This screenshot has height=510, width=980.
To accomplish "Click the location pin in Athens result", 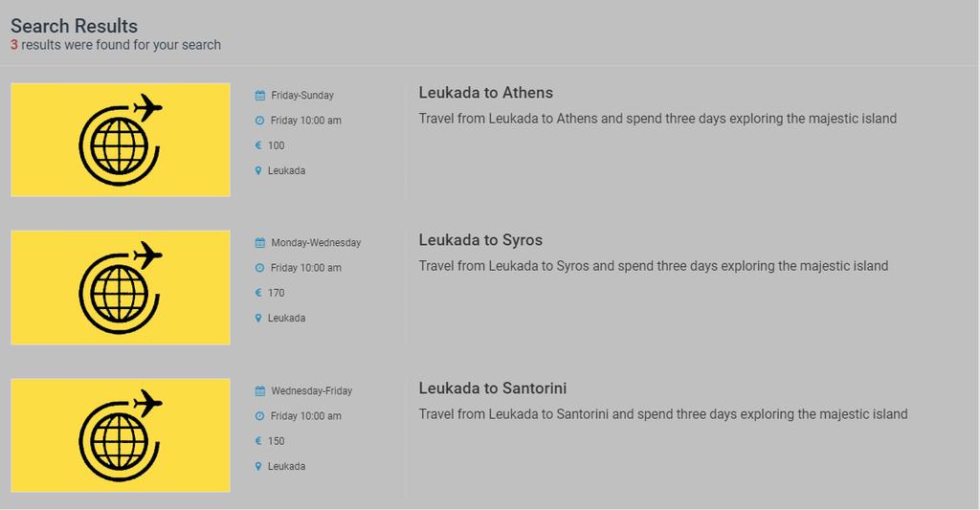I will point(258,170).
